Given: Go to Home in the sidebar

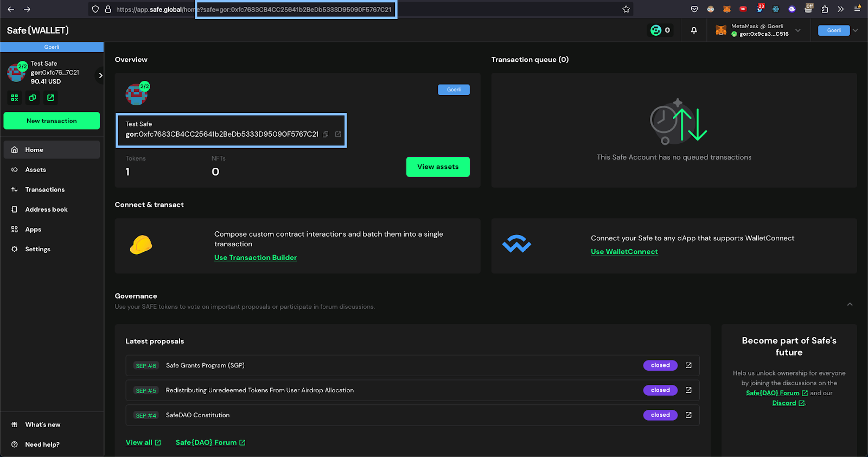Looking at the screenshot, I should click(x=52, y=150).
